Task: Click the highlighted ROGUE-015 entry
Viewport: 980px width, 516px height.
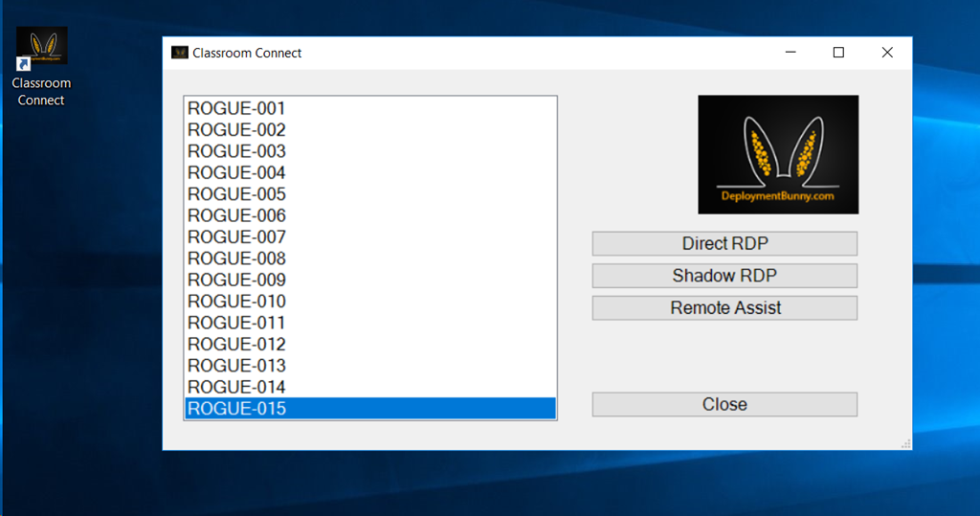Action: pos(236,409)
